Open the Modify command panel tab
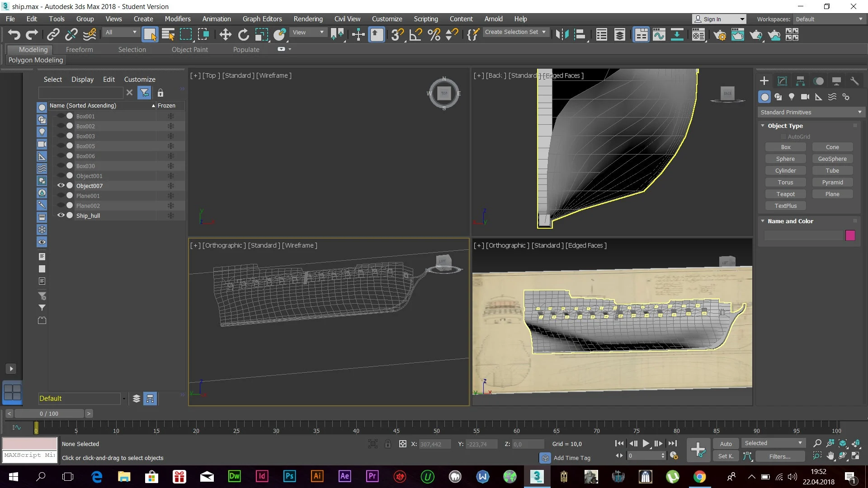The height and width of the screenshot is (488, 868). pyautogui.click(x=782, y=81)
